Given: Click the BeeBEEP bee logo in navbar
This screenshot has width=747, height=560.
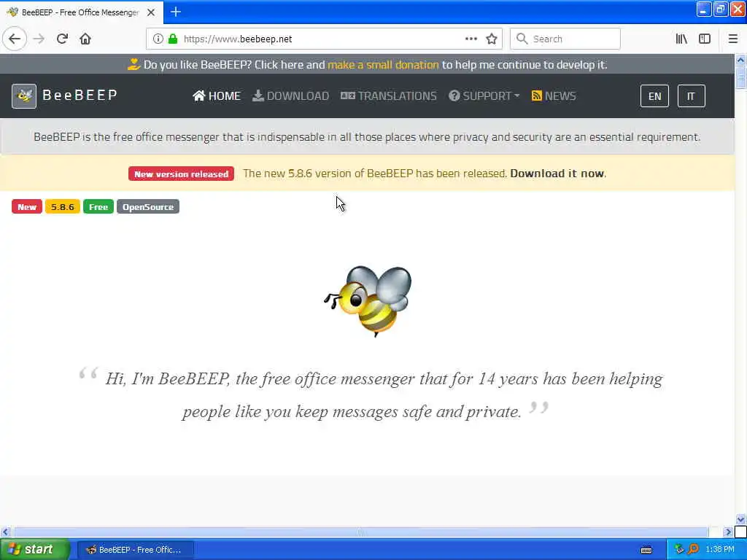Looking at the screenshot, I should click(24, 96).
